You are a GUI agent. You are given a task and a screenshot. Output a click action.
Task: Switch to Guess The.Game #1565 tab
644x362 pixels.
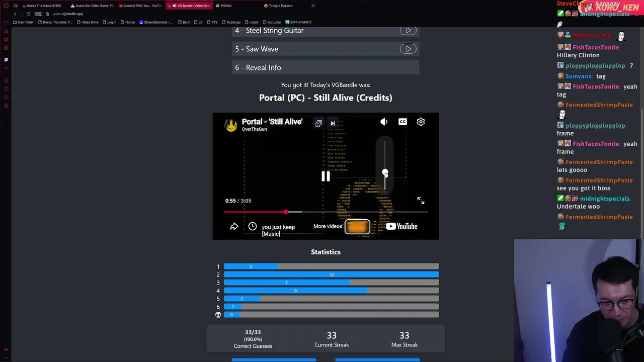41,6
